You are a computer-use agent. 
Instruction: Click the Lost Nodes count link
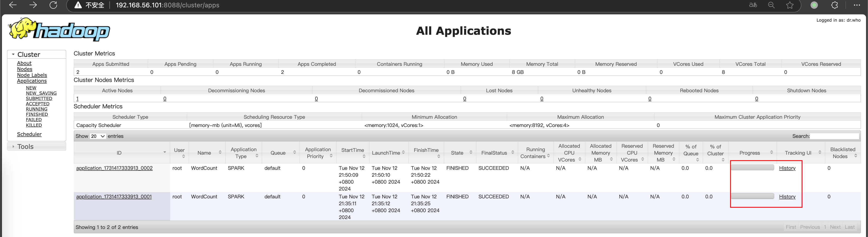[x=465, y=99]
